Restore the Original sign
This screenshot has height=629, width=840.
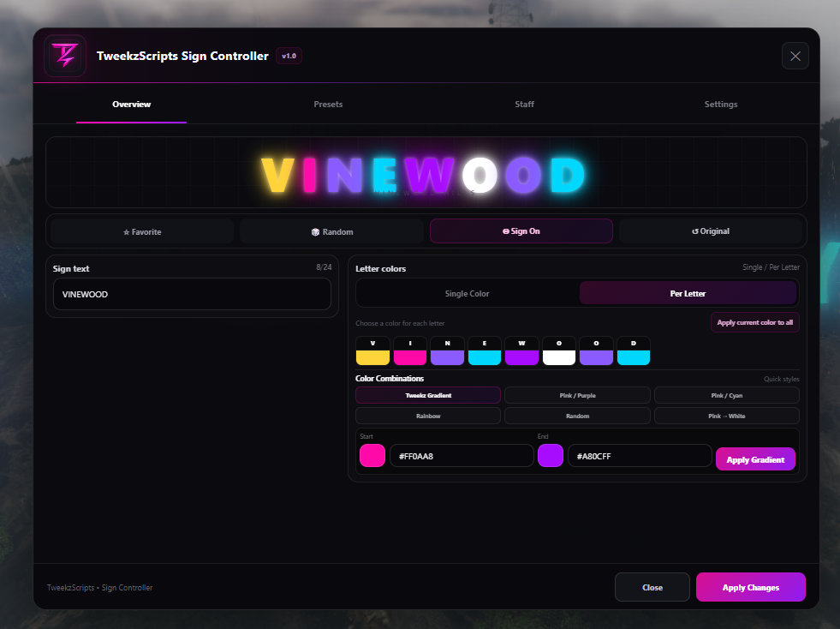711,231
